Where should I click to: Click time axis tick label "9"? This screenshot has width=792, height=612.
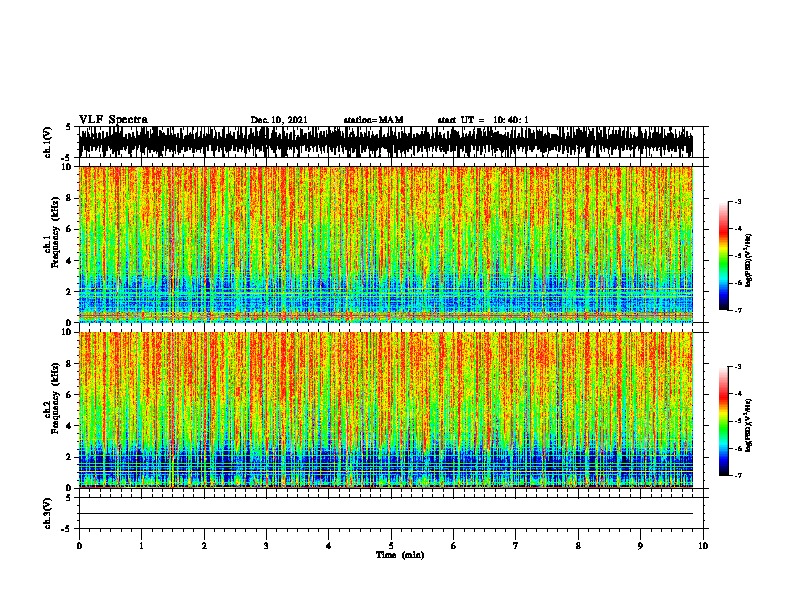tap(640, 545)
